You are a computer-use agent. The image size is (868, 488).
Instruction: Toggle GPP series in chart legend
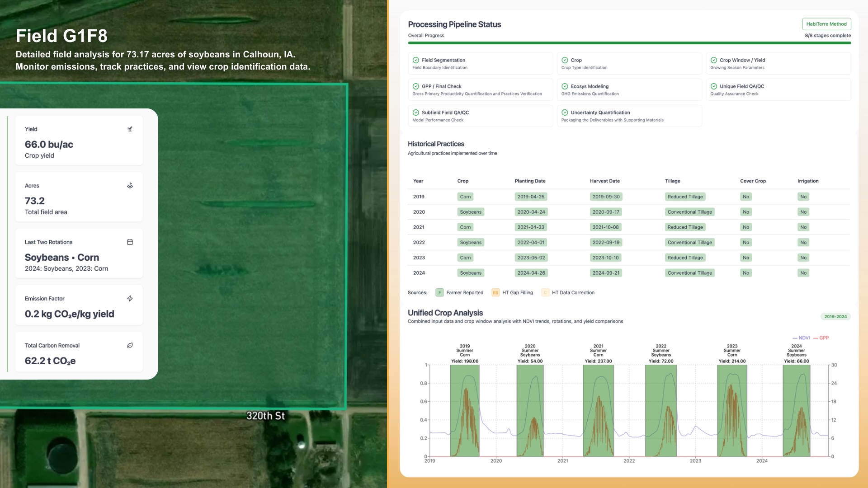tap(821, 338)
